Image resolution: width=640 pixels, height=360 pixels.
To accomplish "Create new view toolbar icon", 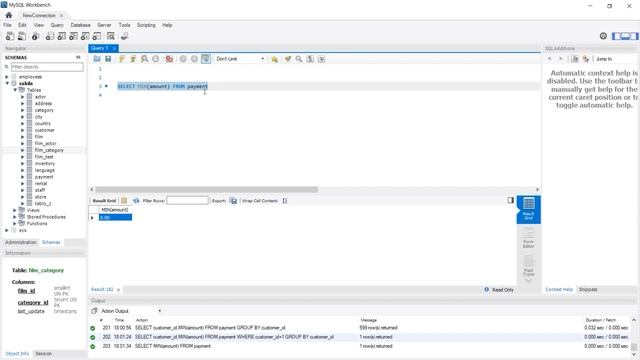I will click(x=73, y=36).
